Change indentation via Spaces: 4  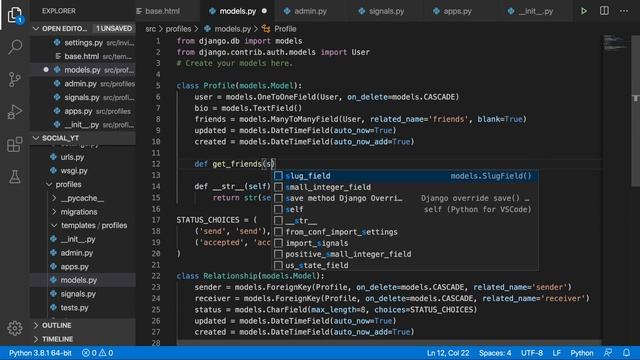coord(495,353)
